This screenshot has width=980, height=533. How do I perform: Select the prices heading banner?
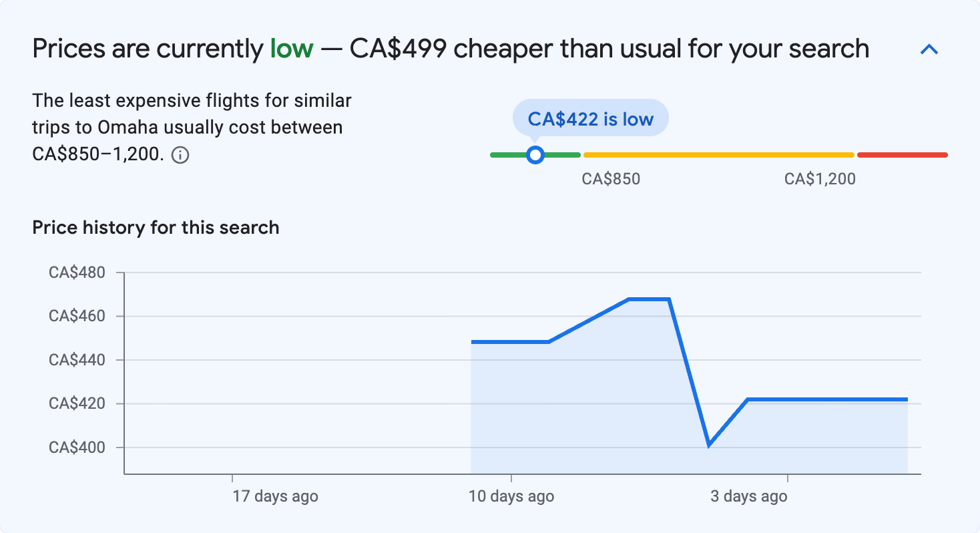click(451, 48)
